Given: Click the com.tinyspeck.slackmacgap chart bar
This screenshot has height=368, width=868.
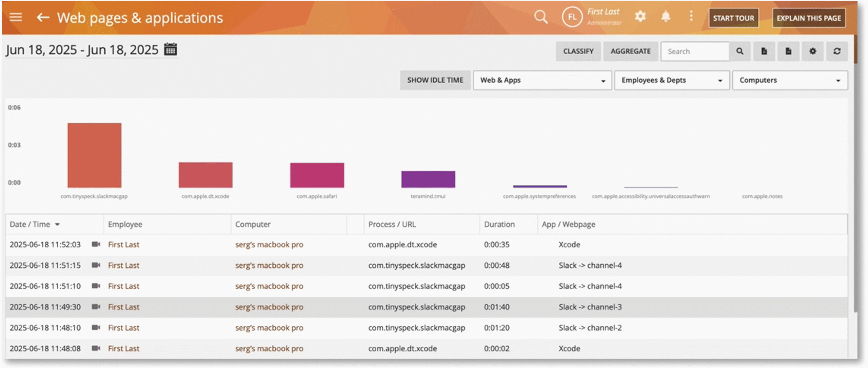Looking at the screenshot, I should tap(94, 155).
